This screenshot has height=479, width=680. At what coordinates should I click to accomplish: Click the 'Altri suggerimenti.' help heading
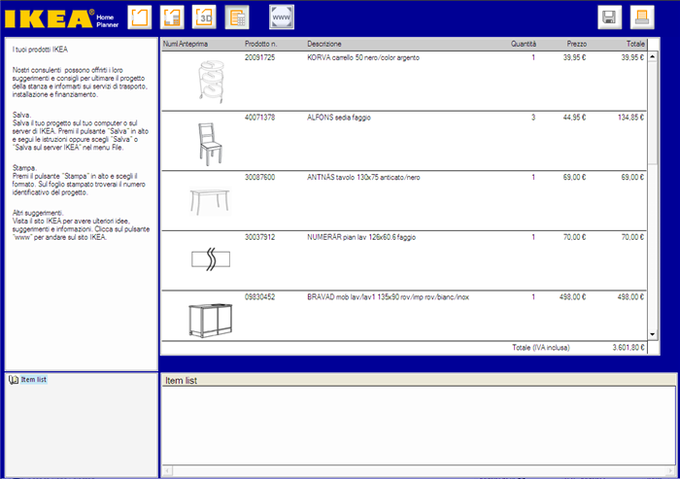[x=38, y=213]
